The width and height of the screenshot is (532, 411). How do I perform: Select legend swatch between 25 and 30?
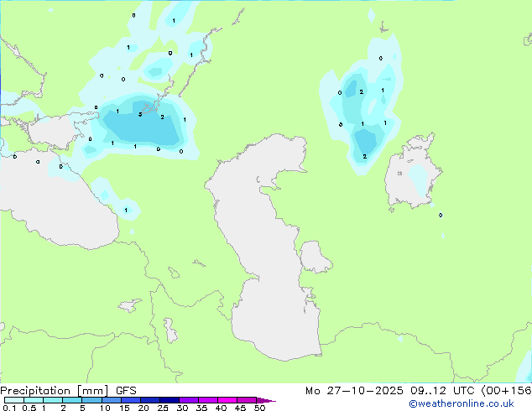point(169,400)
